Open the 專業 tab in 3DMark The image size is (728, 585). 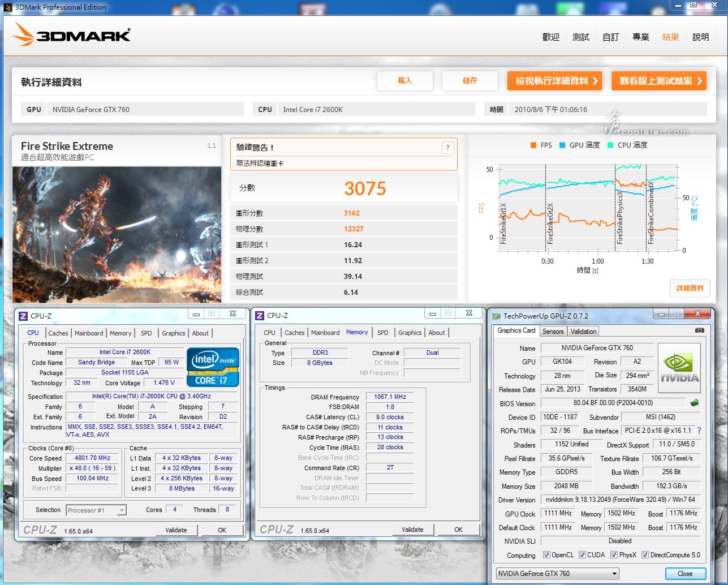pyautogui.click(x=641, y=37)
